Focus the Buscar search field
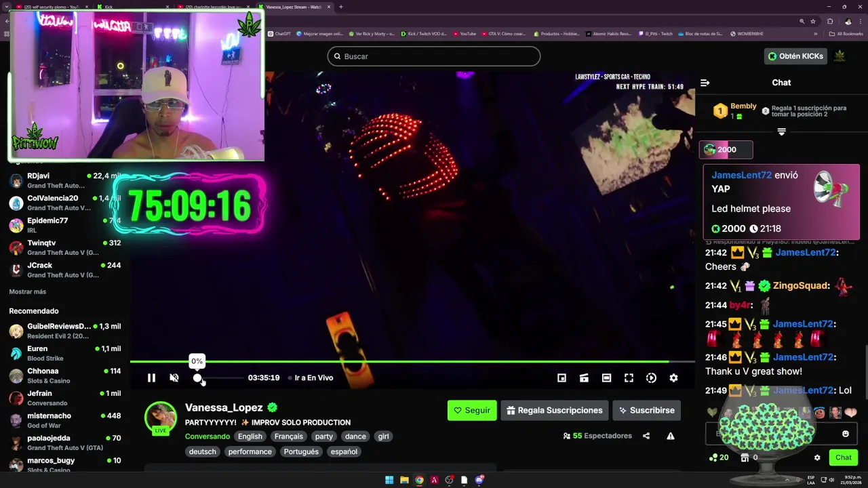The image size is (868, 488). [434, 56]
